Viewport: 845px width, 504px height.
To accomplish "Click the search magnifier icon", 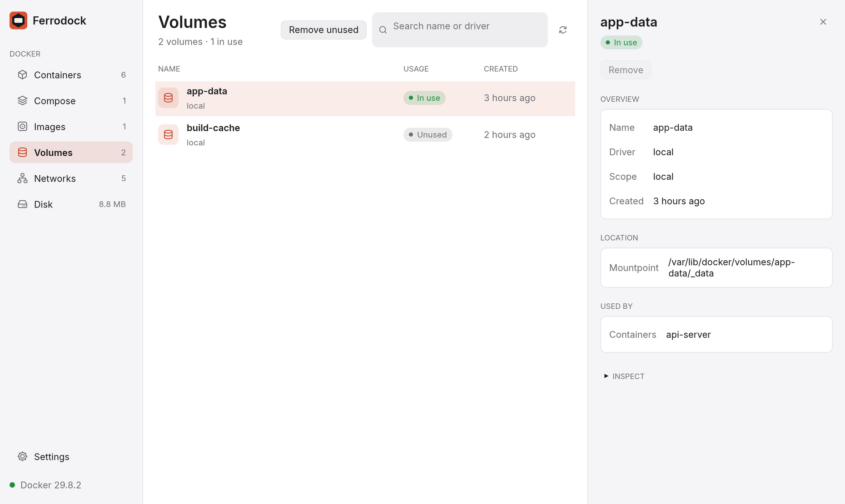I will pos(383,30).
